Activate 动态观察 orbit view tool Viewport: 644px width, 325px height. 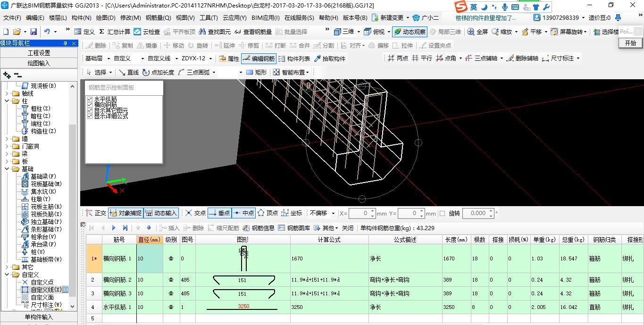coord(410,32)
